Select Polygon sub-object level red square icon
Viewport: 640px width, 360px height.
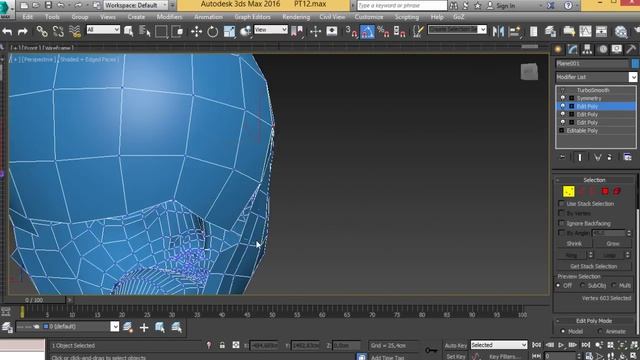pyautogui.click(x=605, y=191)
